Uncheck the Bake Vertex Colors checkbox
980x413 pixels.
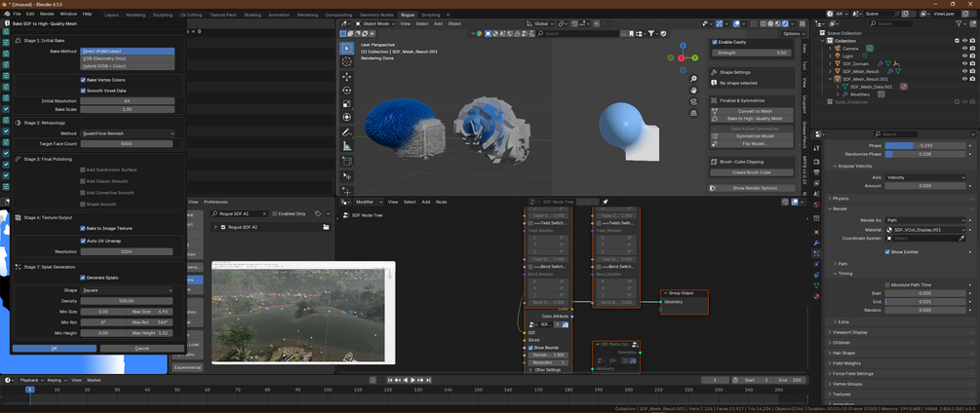pos(82,79)
